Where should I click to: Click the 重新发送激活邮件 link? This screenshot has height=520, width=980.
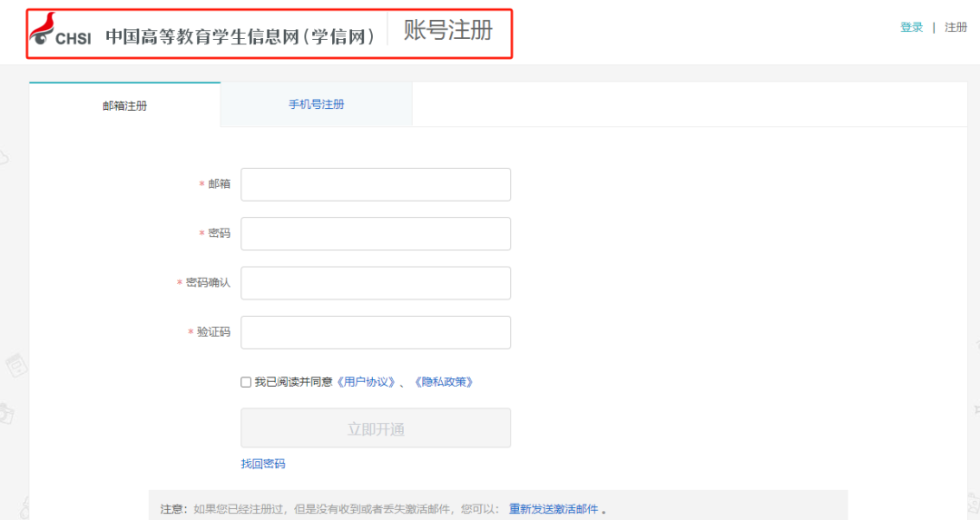pyautogui.click(x=554, y=509)
